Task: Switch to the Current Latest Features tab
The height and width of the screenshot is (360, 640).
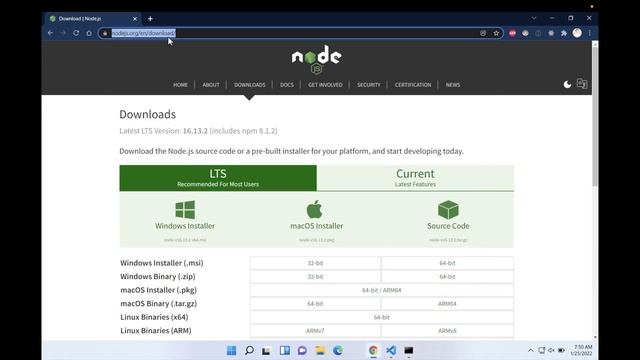Action: [x=415, y=178]
